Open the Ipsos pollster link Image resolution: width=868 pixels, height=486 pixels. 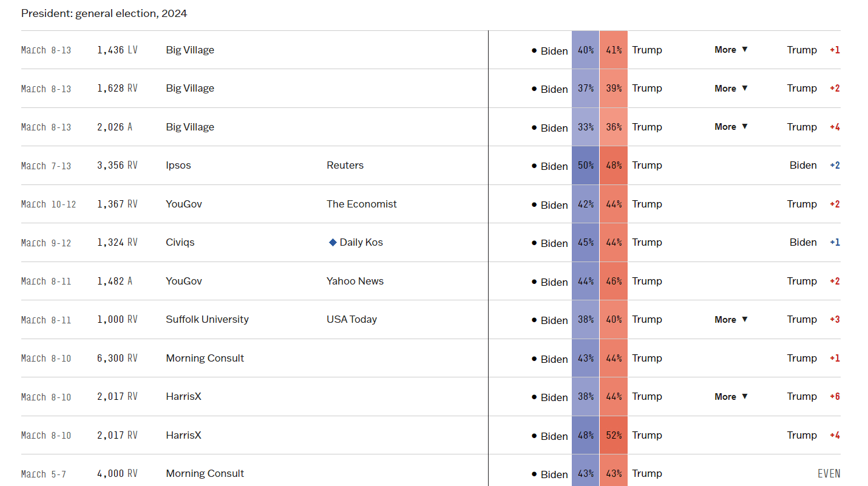point(178,164)
